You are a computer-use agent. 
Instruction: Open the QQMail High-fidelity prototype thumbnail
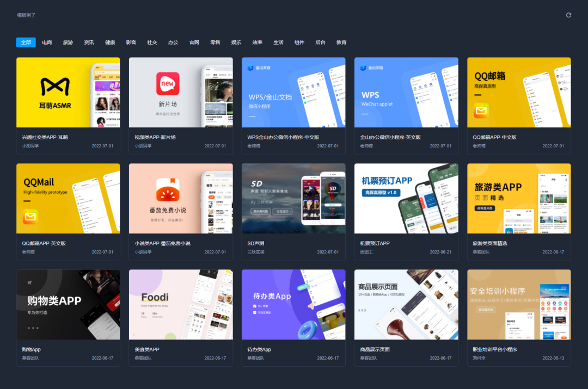[x=68, y=198]
